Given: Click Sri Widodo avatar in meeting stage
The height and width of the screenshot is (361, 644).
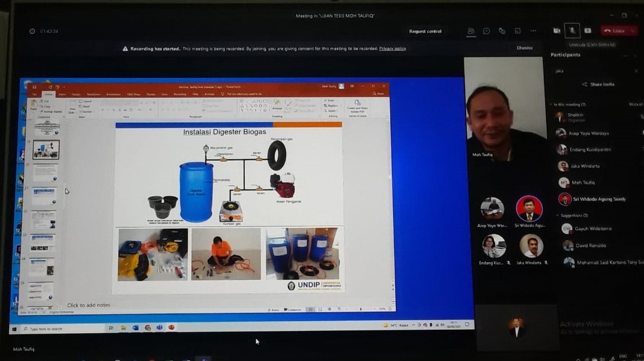Looking at the screenshot, I should (529, 209).
